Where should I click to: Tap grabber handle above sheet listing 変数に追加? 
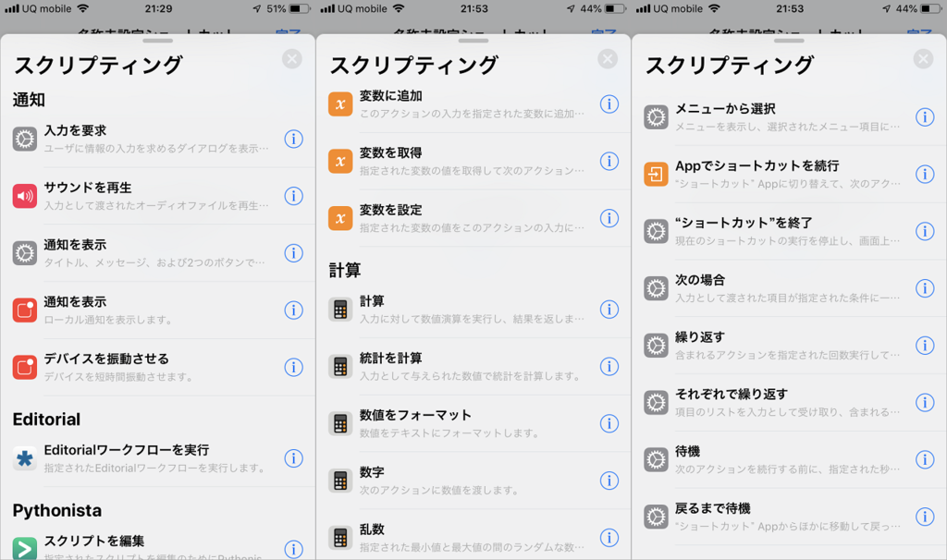coord(473,41)
